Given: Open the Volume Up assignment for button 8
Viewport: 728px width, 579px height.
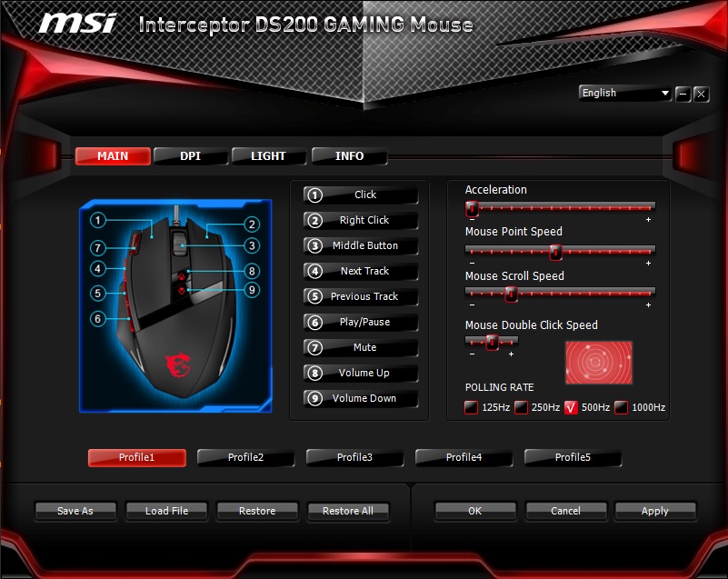Looking at the screenshot, I should click(361, 374).
